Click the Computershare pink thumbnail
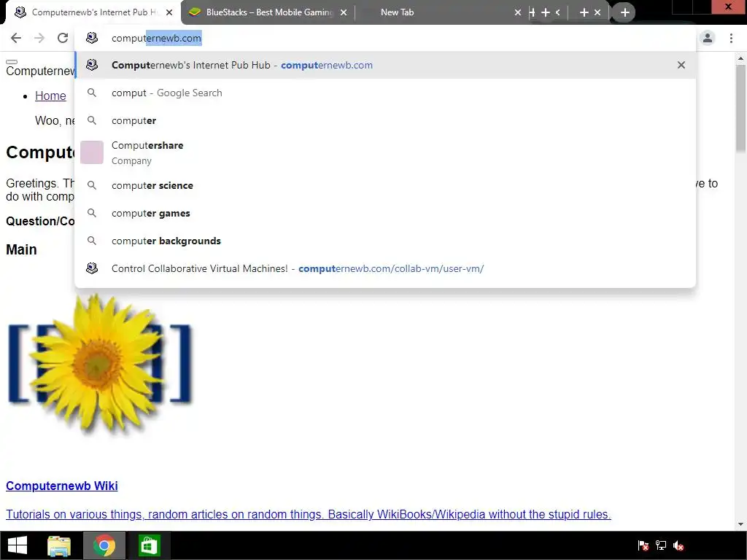Viewport: 747px width, 560px height. point(91,152)
